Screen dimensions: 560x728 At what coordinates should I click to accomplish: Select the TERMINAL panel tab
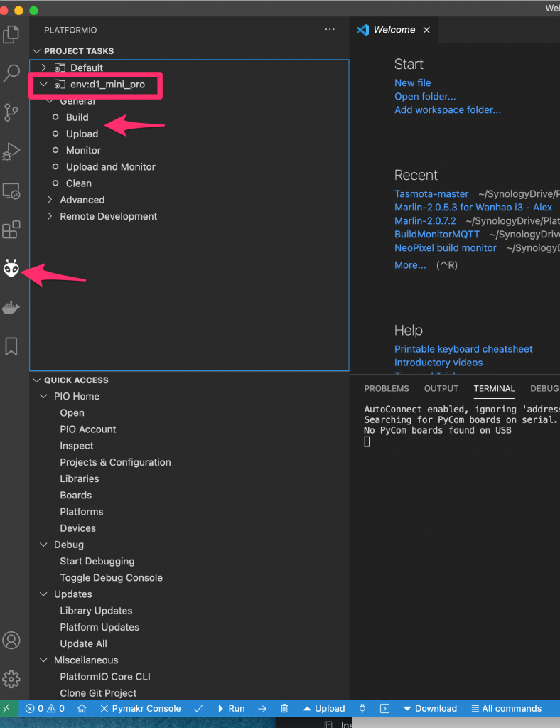coord(494,389)
